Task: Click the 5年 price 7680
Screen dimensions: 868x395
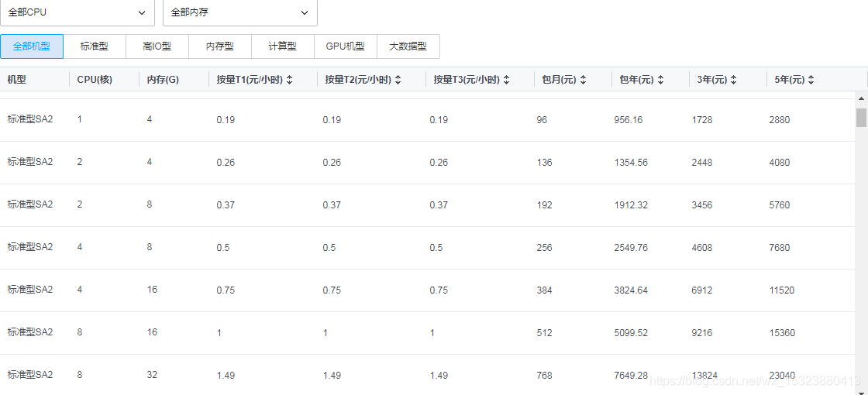Action: (780, 247)
